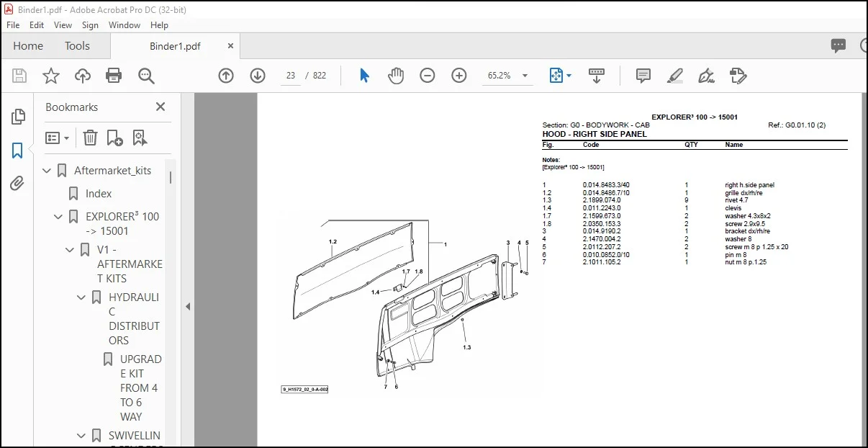Click 'Ref.: G0.01.10 (2)' text

click(x=797, y=125)
